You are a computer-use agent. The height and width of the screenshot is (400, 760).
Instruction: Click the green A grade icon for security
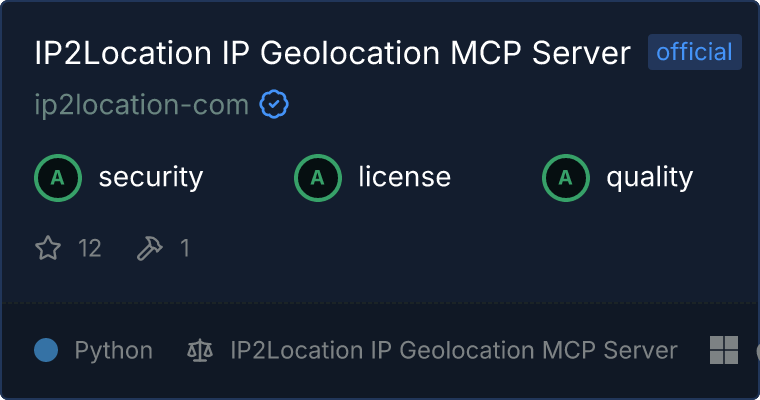tap(58, 178)
